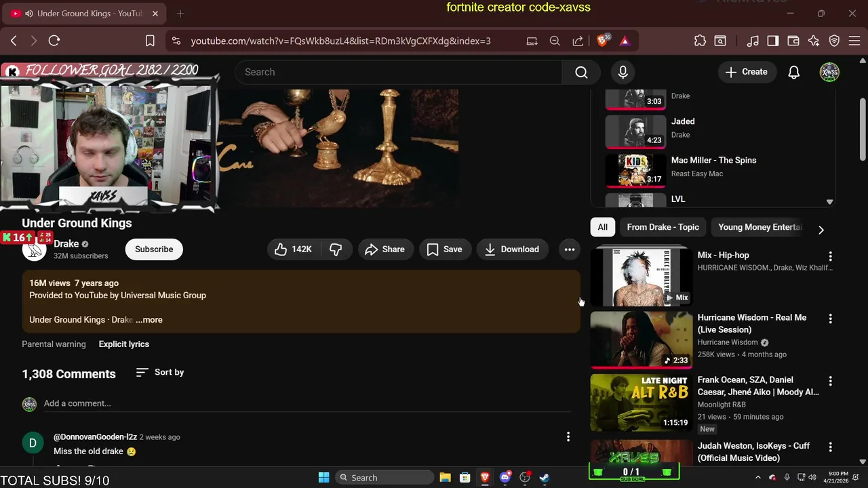Image resolution: width=868 pixels, height=488 pixels.
Task: Click the address bar URL
Action: tap(340, 41)
